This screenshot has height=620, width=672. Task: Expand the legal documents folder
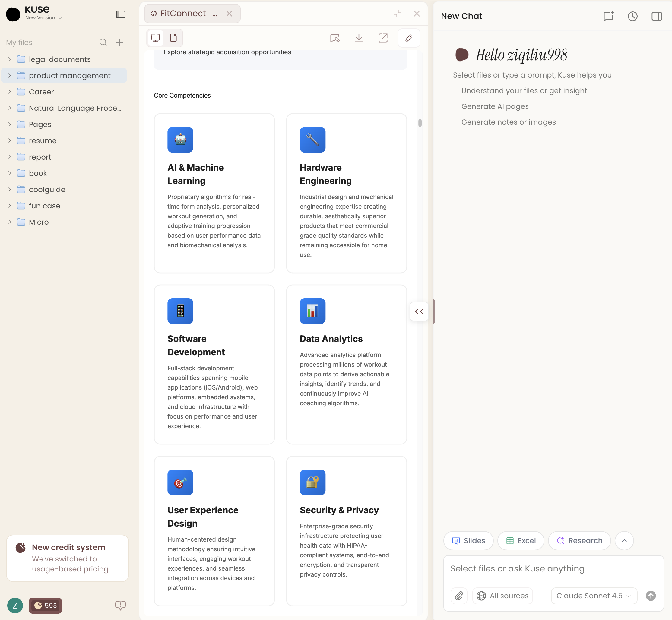9,59
